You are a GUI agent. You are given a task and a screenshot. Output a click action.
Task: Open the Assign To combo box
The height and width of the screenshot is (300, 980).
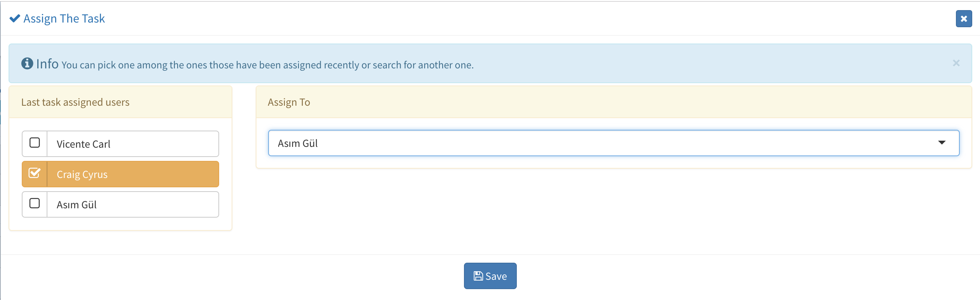pyautogui.click(x=606, y=143)
